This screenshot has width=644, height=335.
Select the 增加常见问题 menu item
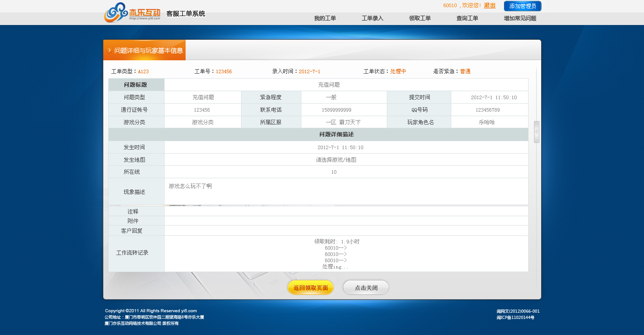(520, 18)
